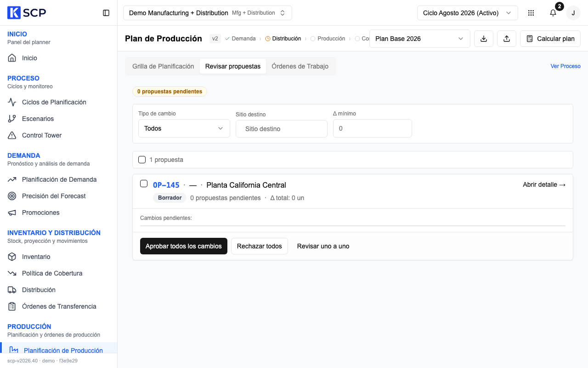Click the Rechazar todos button
588x368 pixels.
260,246
